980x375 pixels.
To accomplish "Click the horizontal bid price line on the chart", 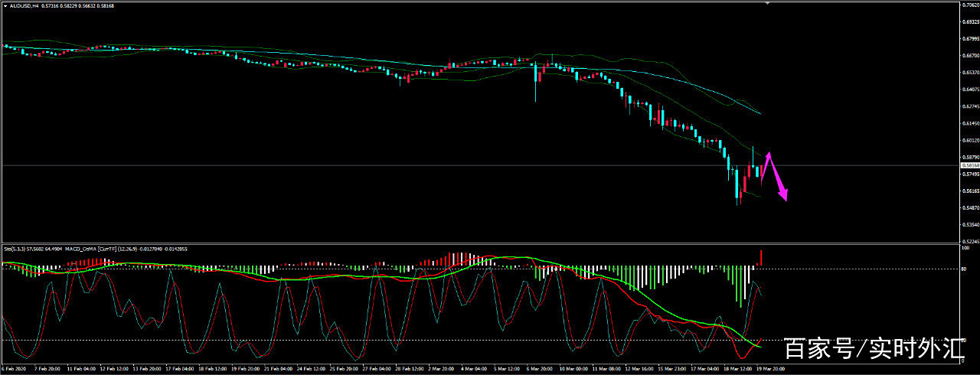I will [480, 165].
